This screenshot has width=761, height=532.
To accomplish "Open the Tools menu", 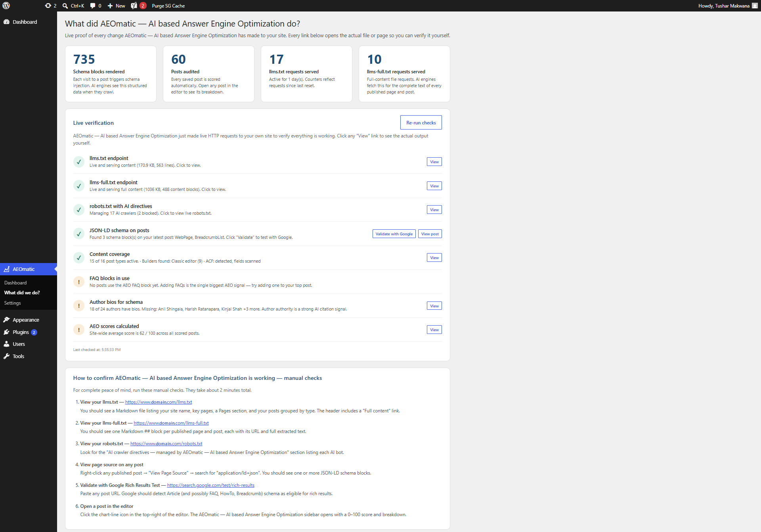I will [29, 356].
